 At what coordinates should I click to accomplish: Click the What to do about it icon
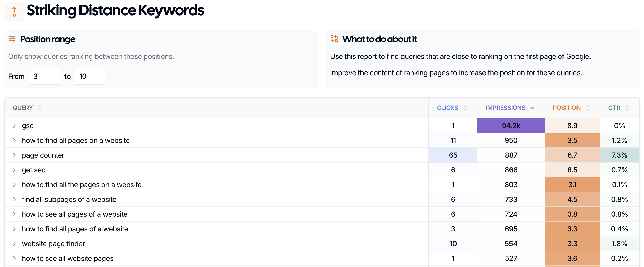(x=334, y=39)
